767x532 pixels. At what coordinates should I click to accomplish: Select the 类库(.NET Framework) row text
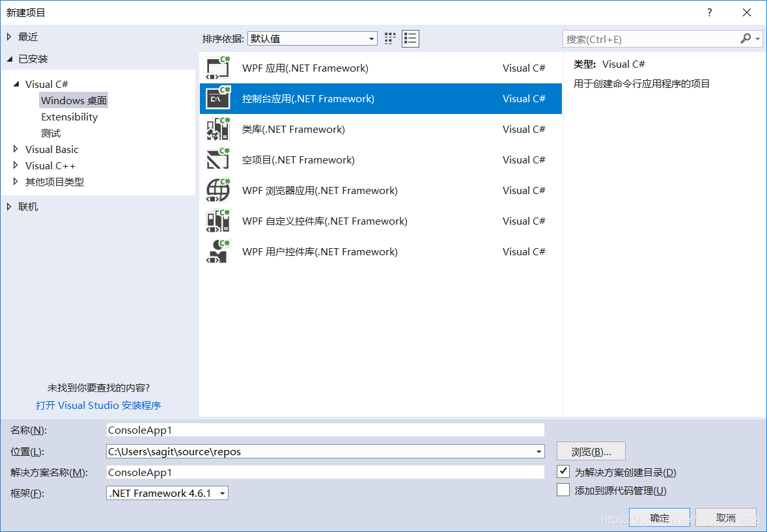coord(294,129)
